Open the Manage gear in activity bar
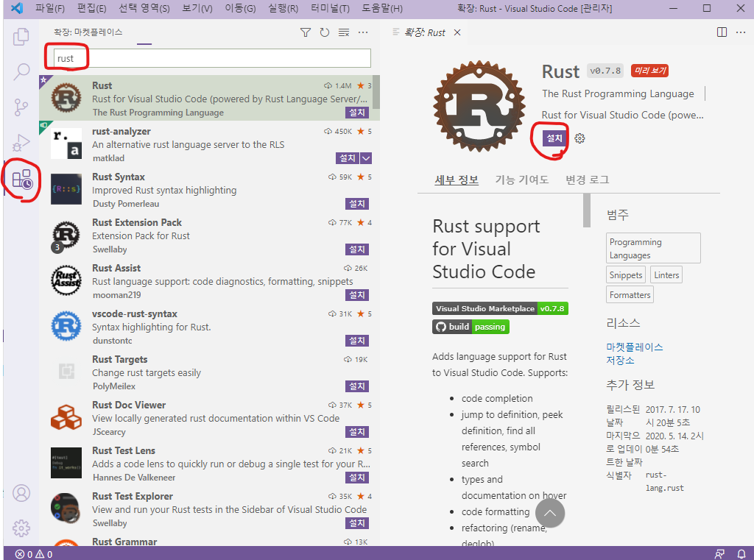 (21, 528)
